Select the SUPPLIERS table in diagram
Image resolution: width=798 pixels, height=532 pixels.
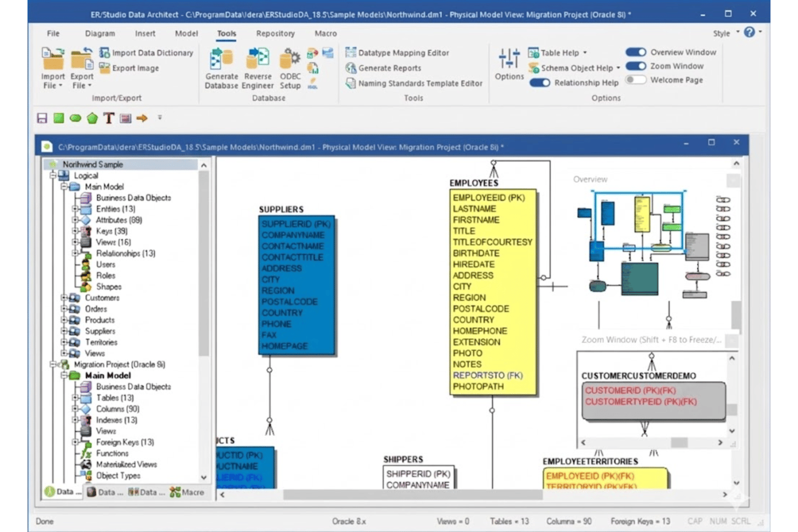297,285
